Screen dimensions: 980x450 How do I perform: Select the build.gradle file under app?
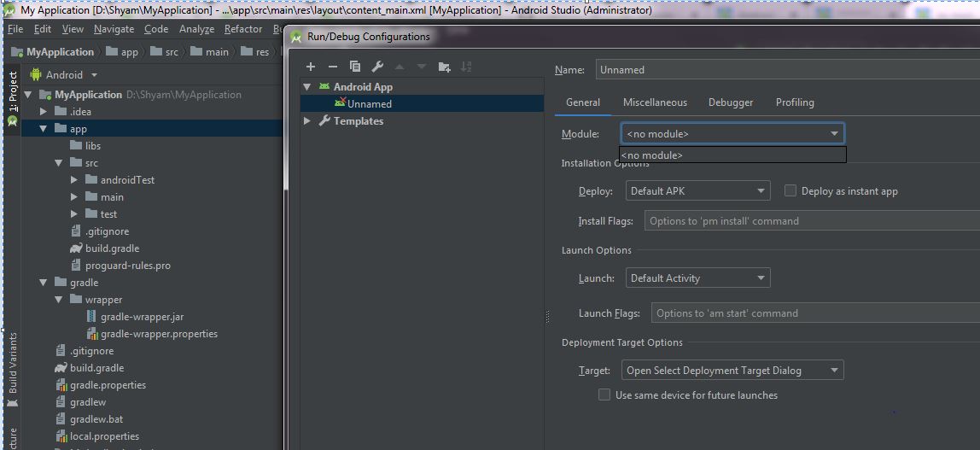pyautogui.click(x=112, y=248)
